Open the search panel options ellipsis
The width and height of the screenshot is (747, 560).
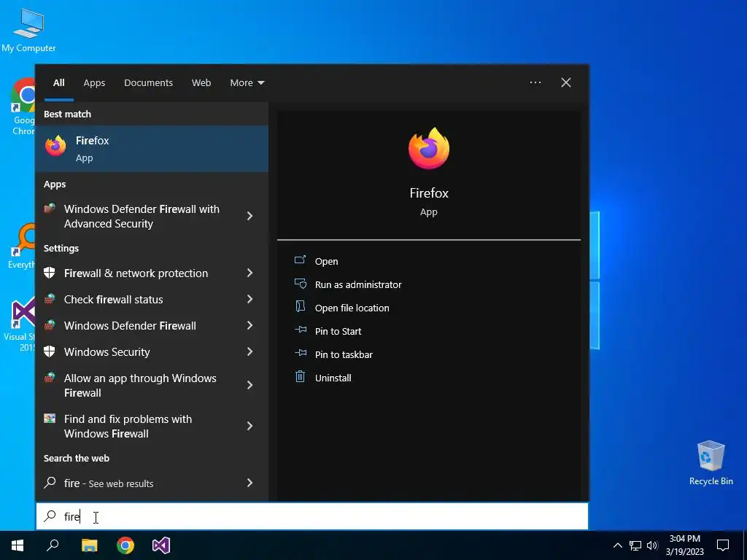(535, 82)
